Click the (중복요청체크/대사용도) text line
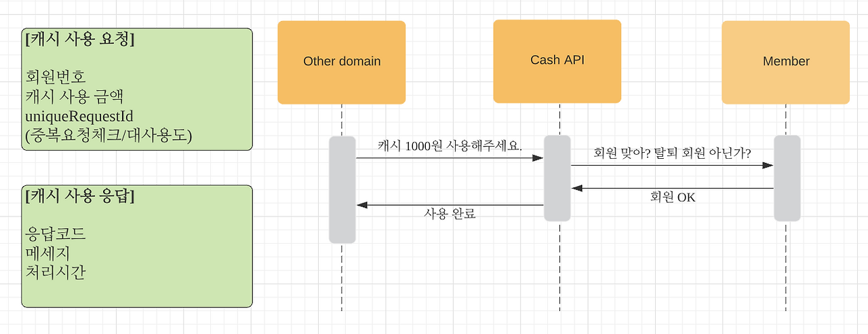This screenshot has height=334, width=868. (108, 136)
